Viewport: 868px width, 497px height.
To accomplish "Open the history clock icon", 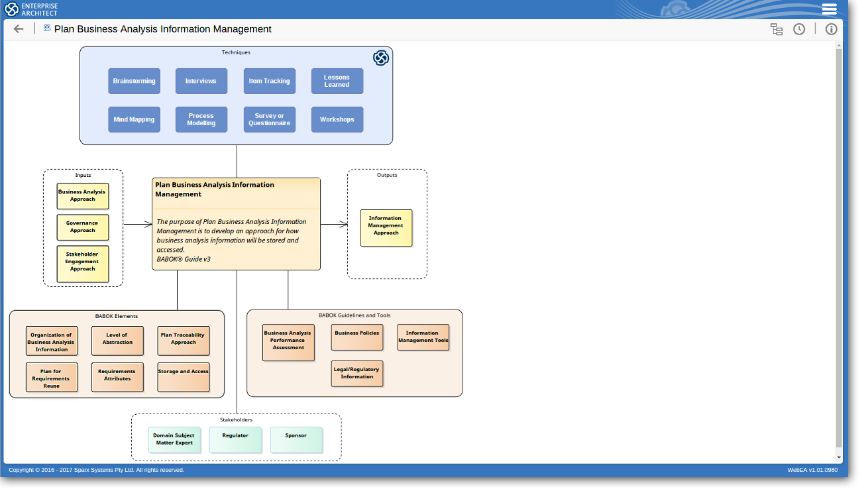I will (799, 29).
